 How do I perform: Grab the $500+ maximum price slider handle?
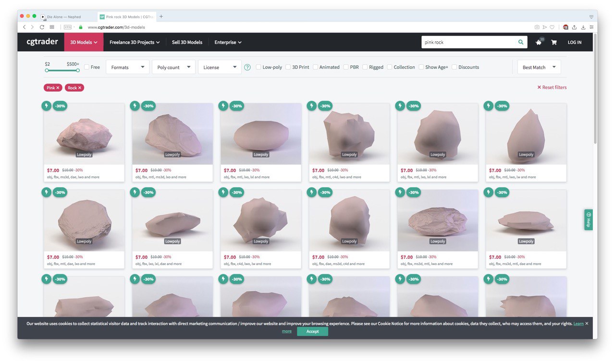click(x=78, y=71)
